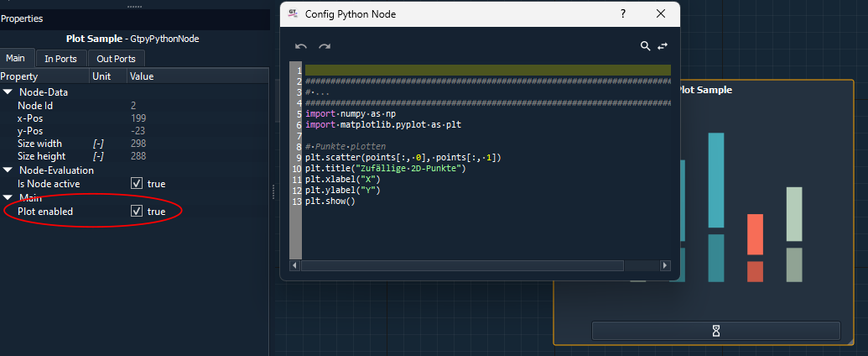The width and height of the screenshot is (868, 356).
Task: Place cursor on the plt.title line
Action: click(x=385, y=168)
